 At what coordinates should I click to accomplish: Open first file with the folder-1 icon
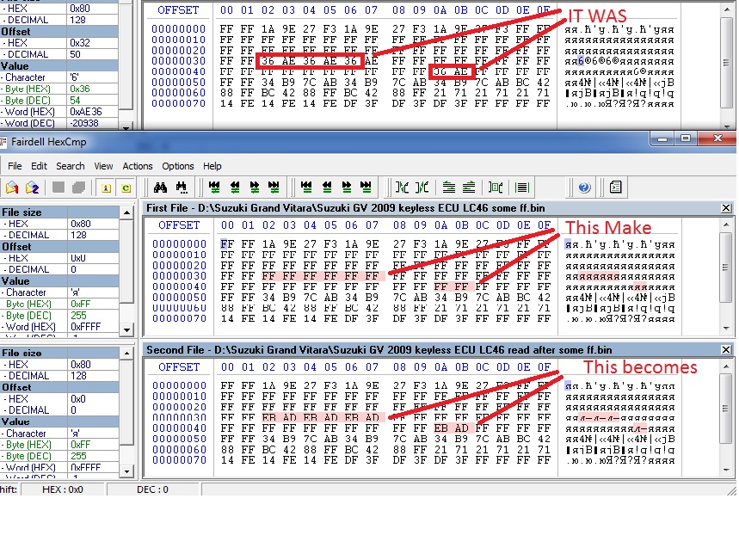[12, 188]
